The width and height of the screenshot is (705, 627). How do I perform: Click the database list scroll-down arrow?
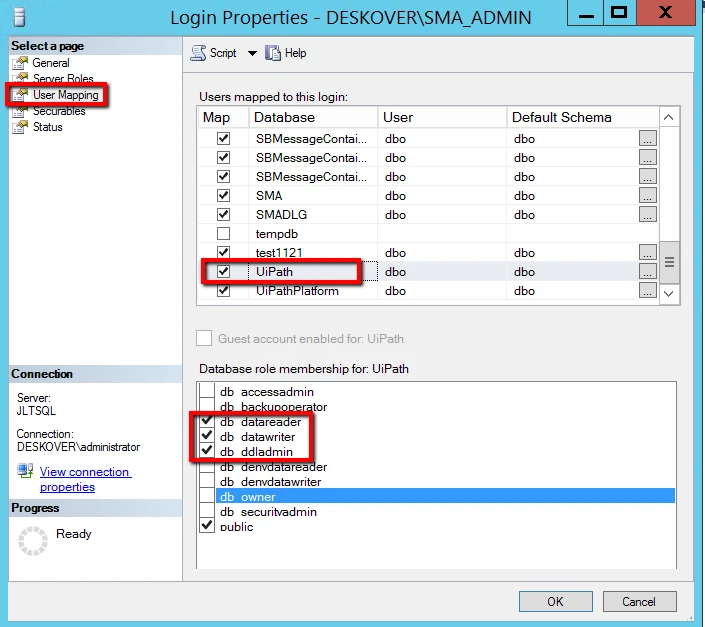point(669,294)
